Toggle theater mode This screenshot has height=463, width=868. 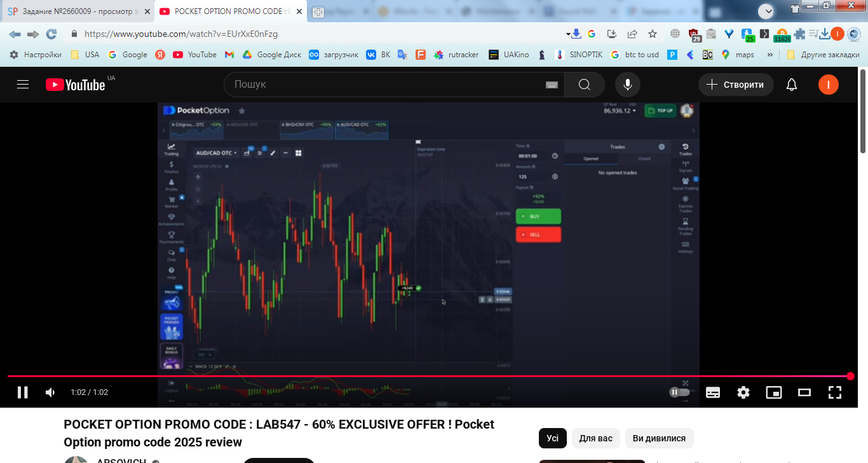(804, 392)
